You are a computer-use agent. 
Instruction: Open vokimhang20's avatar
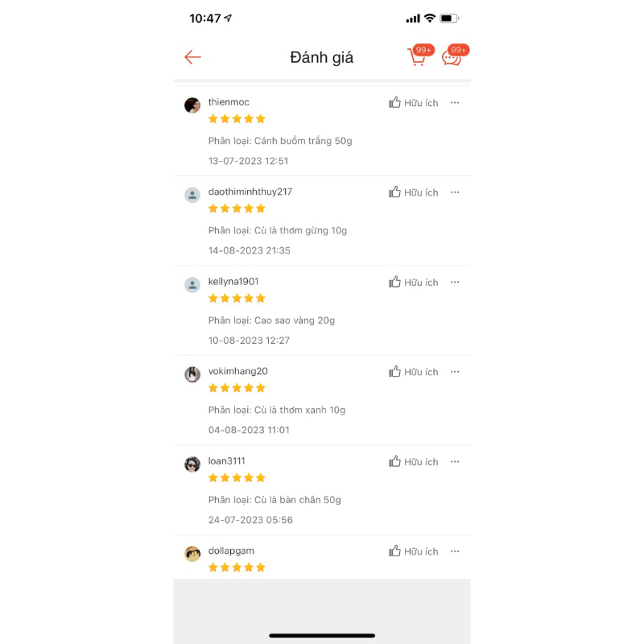[x=192, y=374]
